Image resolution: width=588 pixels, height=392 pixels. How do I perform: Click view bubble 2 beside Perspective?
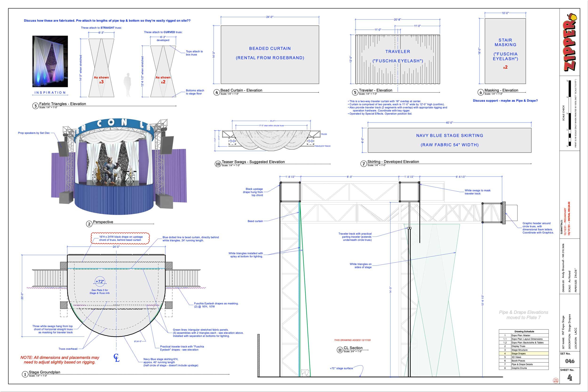click(x=89, y=224)
